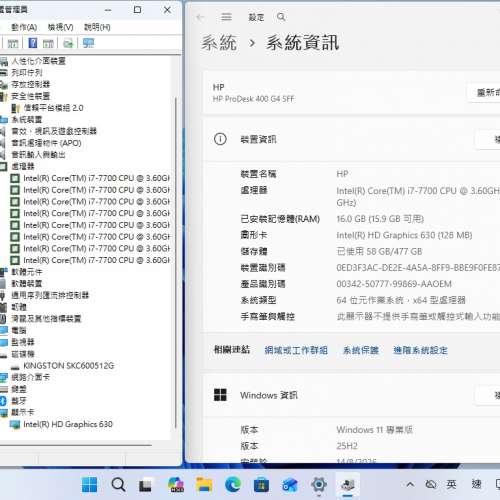This screenshot has height=500, width=500.
Task: Open the 網域或工作群組 link
Action: [296, 350]
